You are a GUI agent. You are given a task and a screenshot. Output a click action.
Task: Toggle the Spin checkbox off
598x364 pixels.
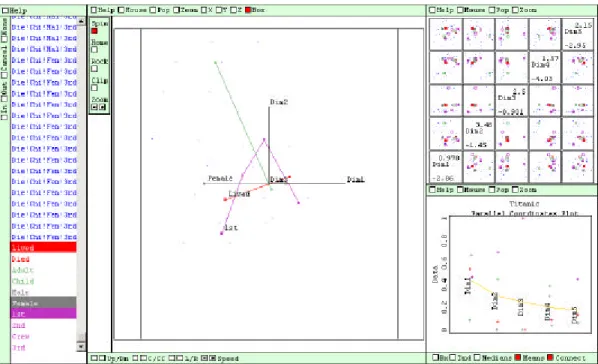(94, 31)
